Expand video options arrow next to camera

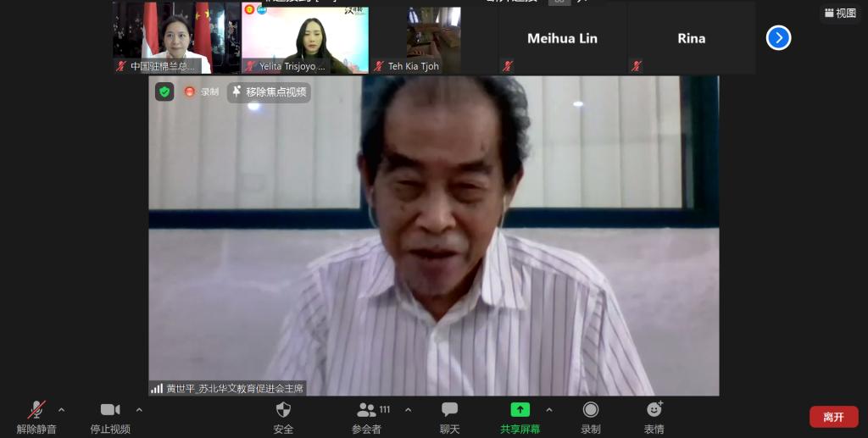point(139,410)
